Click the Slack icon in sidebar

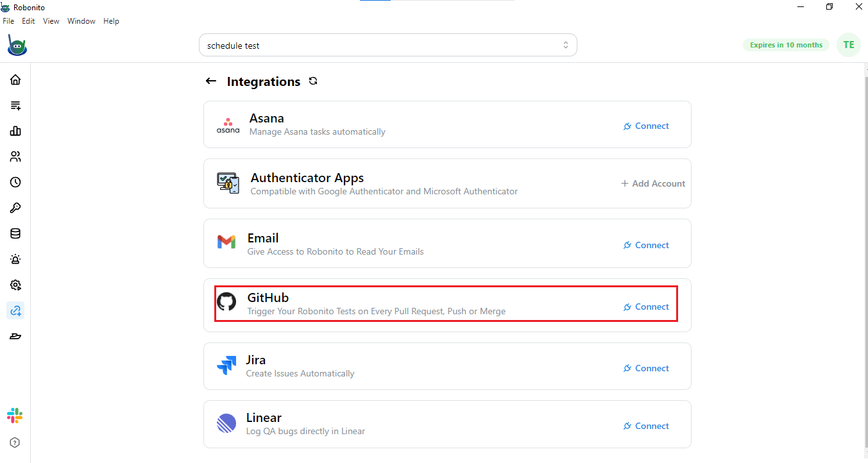coord(15,416)
